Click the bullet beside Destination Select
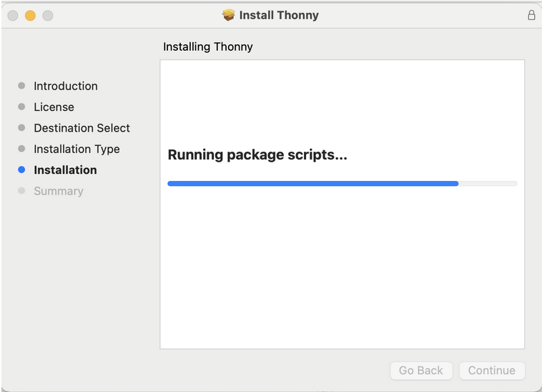The width and height of the screenshot is (542, 392). click(21, 128)
